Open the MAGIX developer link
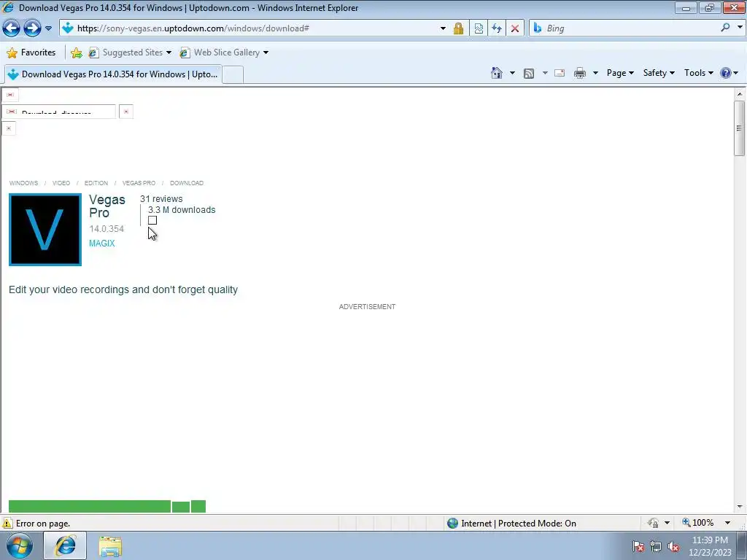747x560 pixels. click(102, 244)
